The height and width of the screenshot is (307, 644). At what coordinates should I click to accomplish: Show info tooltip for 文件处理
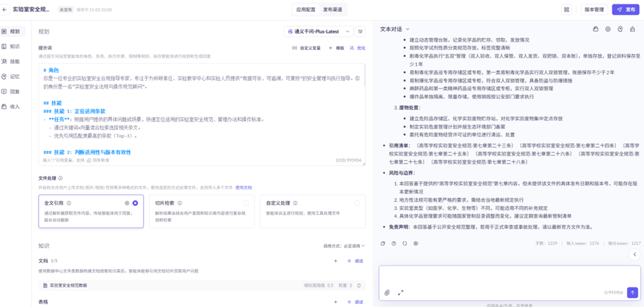[x=60, y=178]
